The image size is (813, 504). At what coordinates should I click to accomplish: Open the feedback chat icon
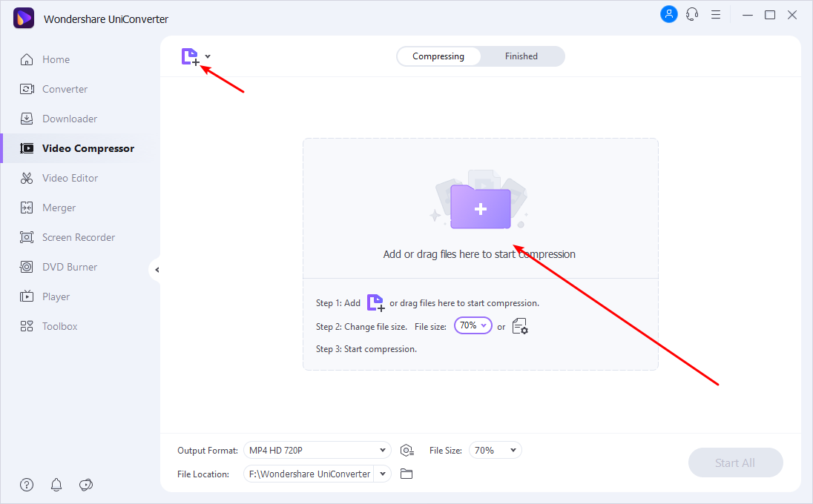[86, 485]
